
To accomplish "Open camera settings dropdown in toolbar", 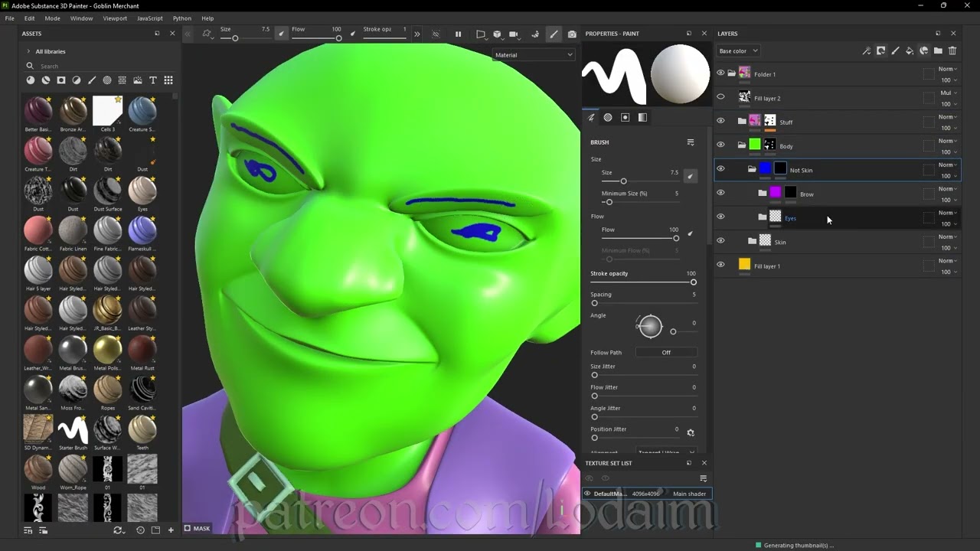I will (x=515, y=34).
